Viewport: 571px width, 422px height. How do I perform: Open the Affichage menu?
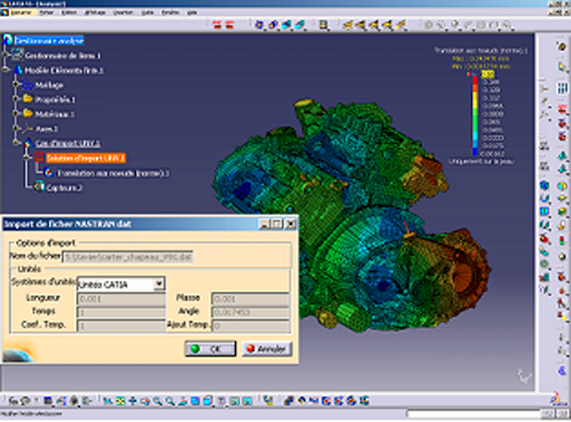coord(95,12)
